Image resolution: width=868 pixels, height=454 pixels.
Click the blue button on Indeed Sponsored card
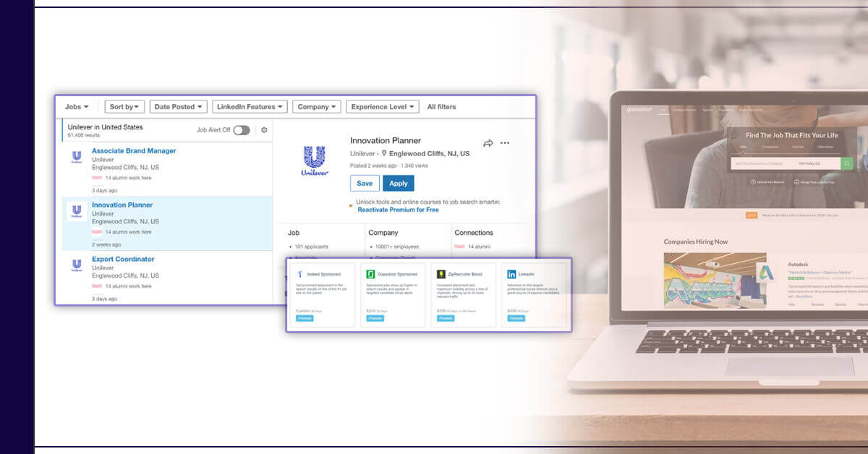(x=305, y=318)
